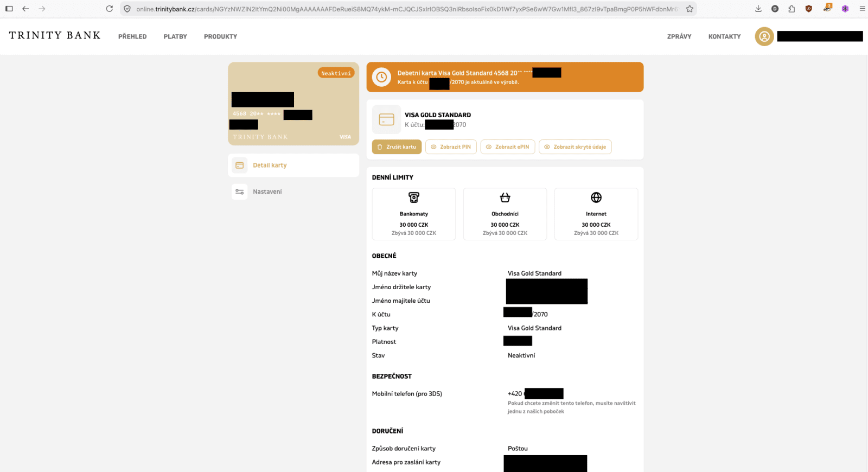Click the address bar URL field
The height and width of the screenshot is (472, 868).
[x=407, y=9]
